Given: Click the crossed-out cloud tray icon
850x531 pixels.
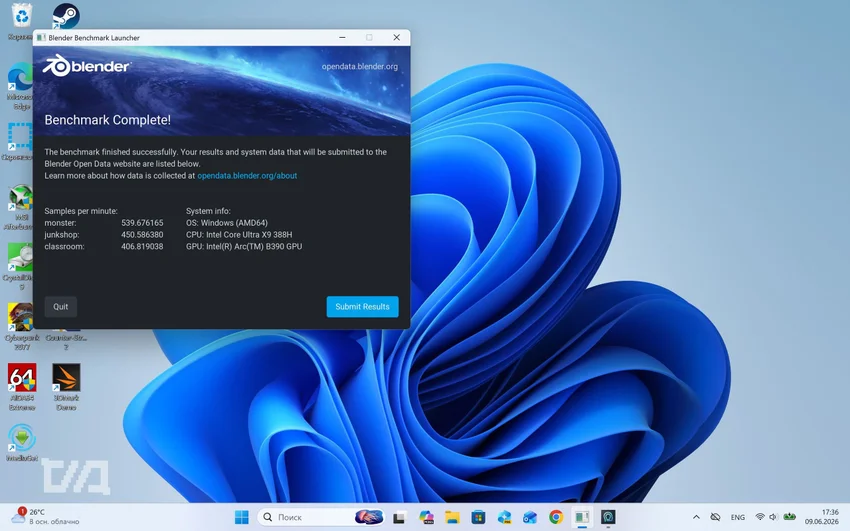Looking at the screenshot, I should coord(716,517).
